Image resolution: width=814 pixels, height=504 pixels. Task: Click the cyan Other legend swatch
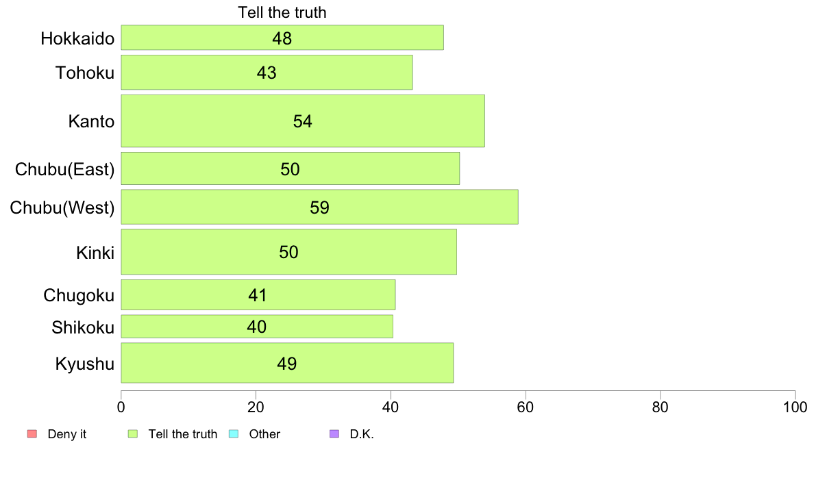point(234,434)
